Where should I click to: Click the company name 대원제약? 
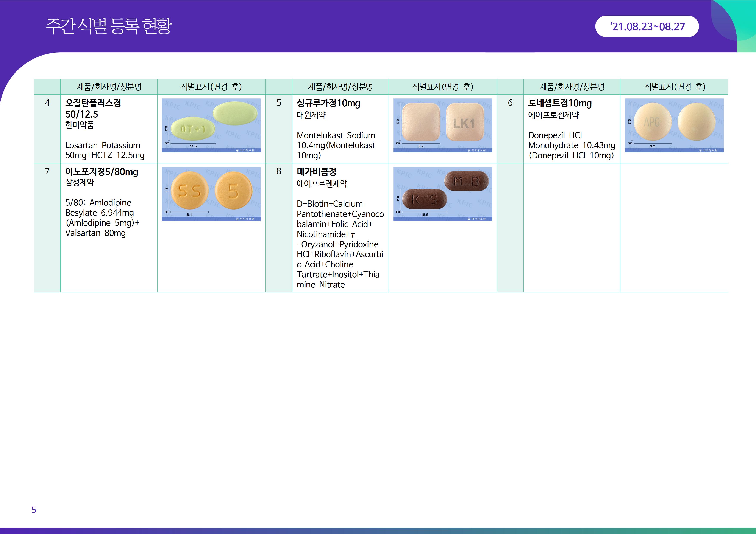tap(311, 115)
